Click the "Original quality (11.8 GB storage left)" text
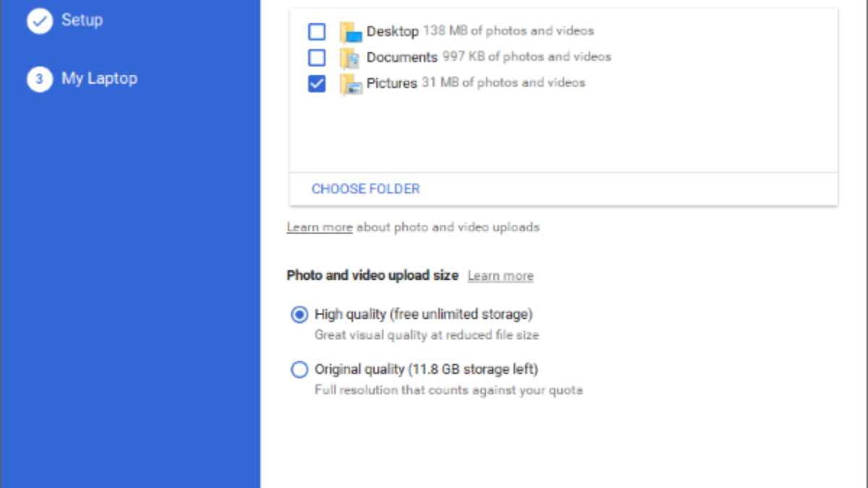 [426, 369]
